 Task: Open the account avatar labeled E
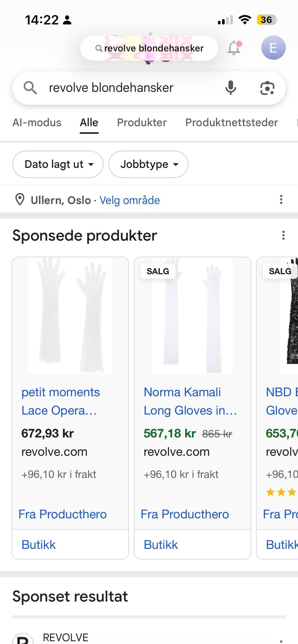[273, 48]
